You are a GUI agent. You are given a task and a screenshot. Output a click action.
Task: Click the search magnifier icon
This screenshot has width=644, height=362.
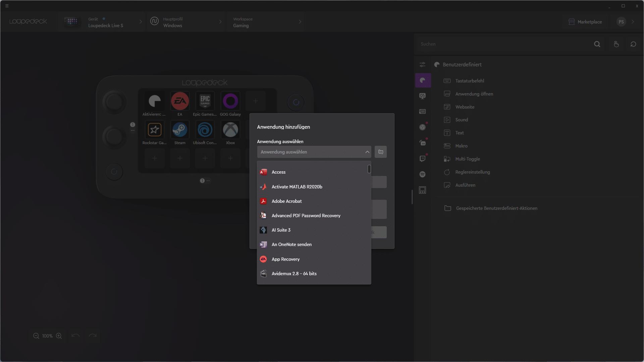pyautogui.click(x=597, y=44)
